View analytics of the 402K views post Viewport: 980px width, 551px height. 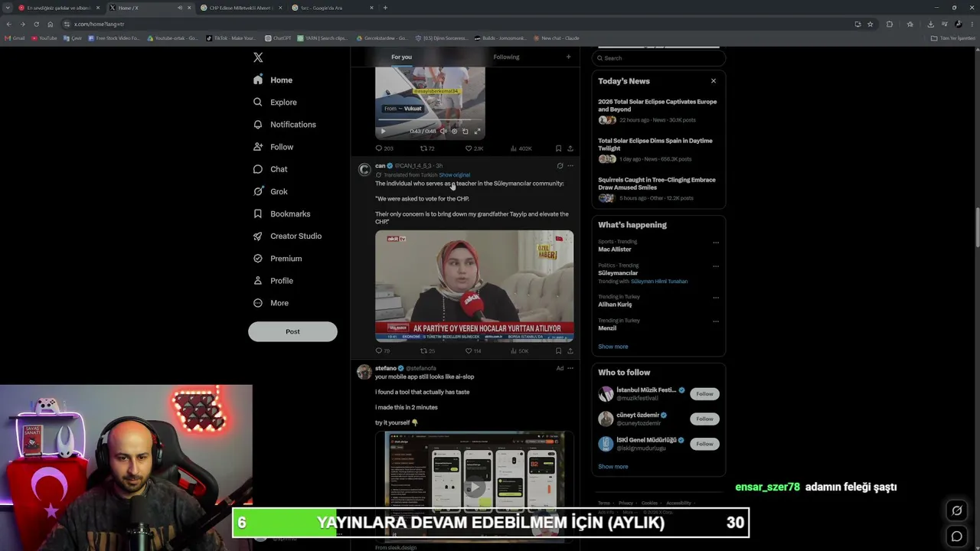click(521, 148)
